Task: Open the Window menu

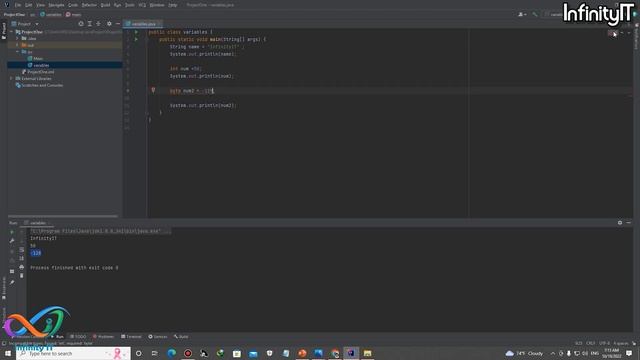Action: point(157,5)
